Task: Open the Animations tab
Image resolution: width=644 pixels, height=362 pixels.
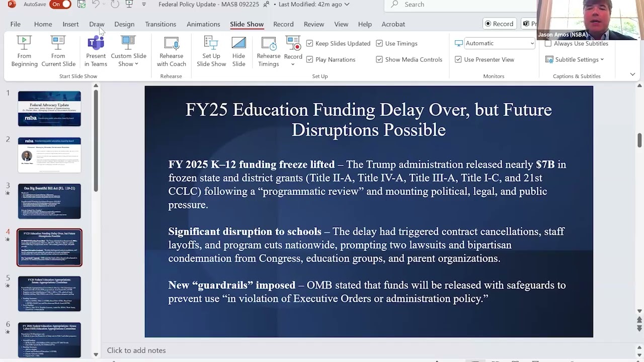Action: click(203, 24)
